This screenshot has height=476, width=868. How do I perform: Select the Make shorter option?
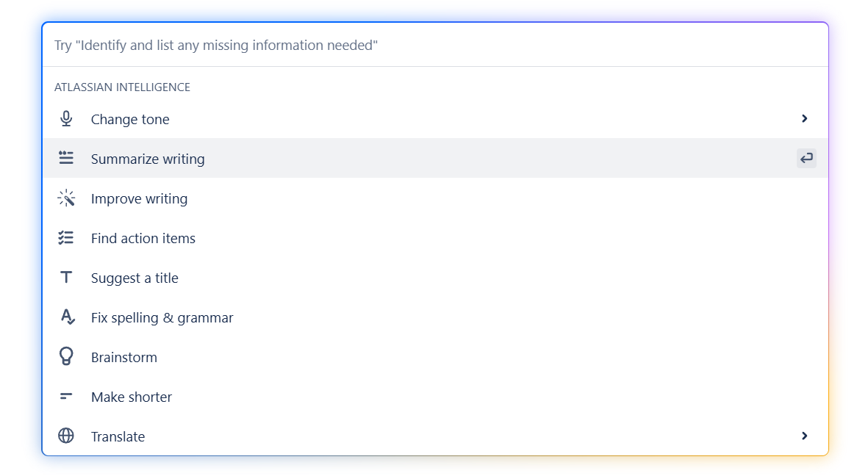click(435, 396)
